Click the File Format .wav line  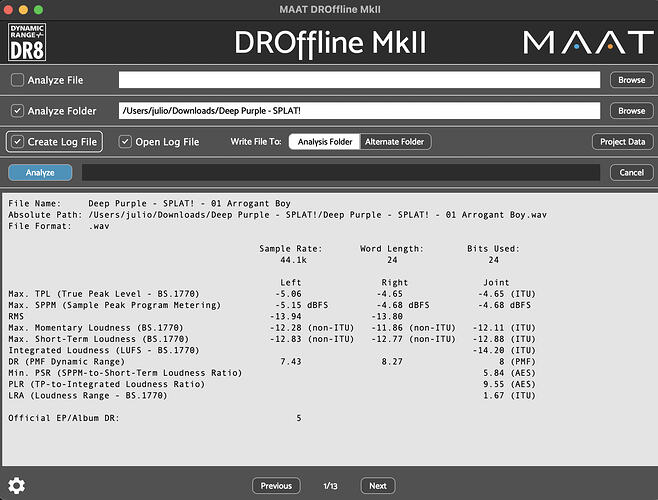59,226
